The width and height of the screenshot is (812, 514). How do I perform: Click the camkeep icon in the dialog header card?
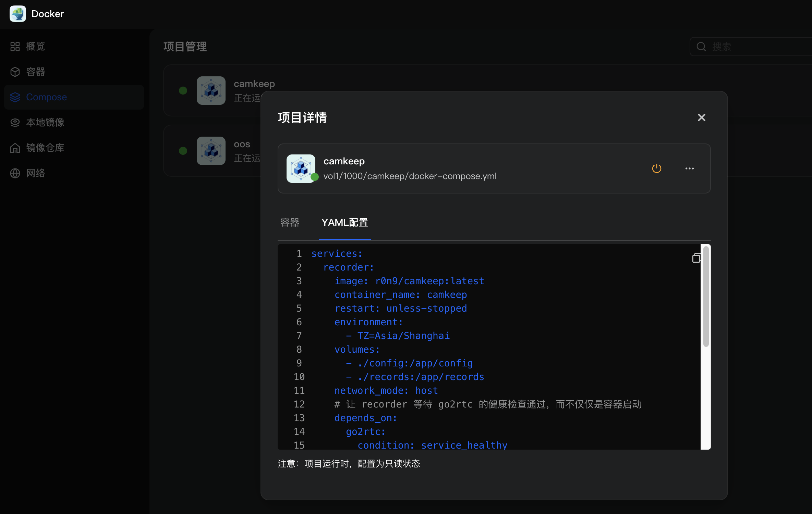coord(301,168)
